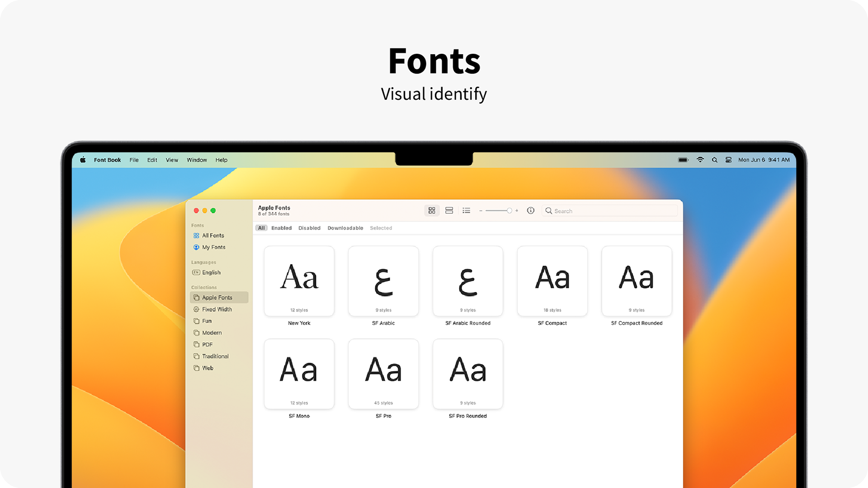
Task: Select the Downloadable filter tab
Action: tap(345, 228)
